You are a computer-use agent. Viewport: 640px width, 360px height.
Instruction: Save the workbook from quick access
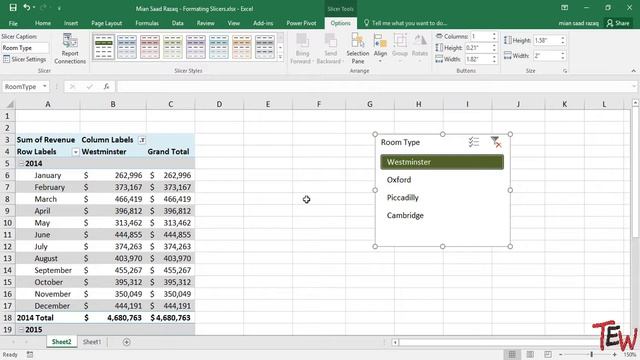(x=13, y=7)
